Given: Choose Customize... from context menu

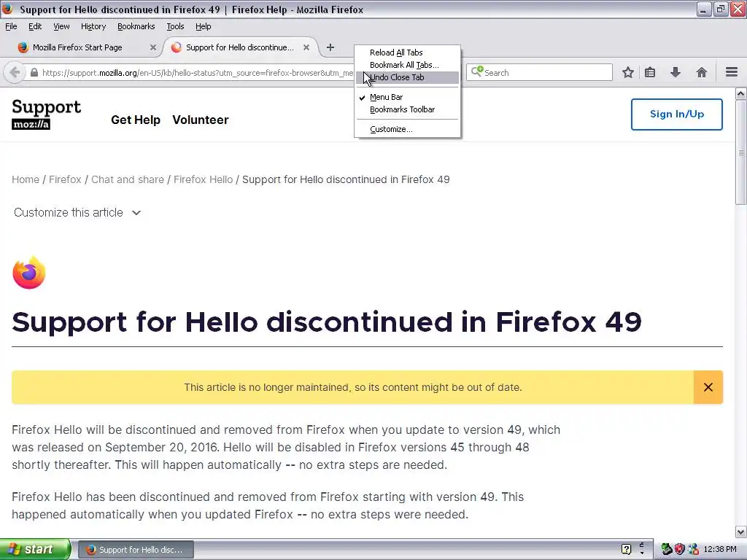Looking at the screenshot, I should [x=407, y=129].
